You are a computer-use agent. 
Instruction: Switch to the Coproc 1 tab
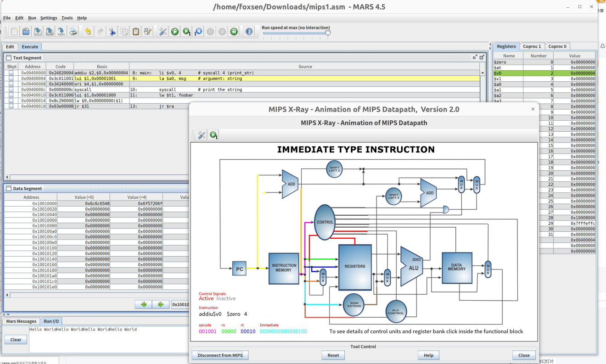[532, 46]
